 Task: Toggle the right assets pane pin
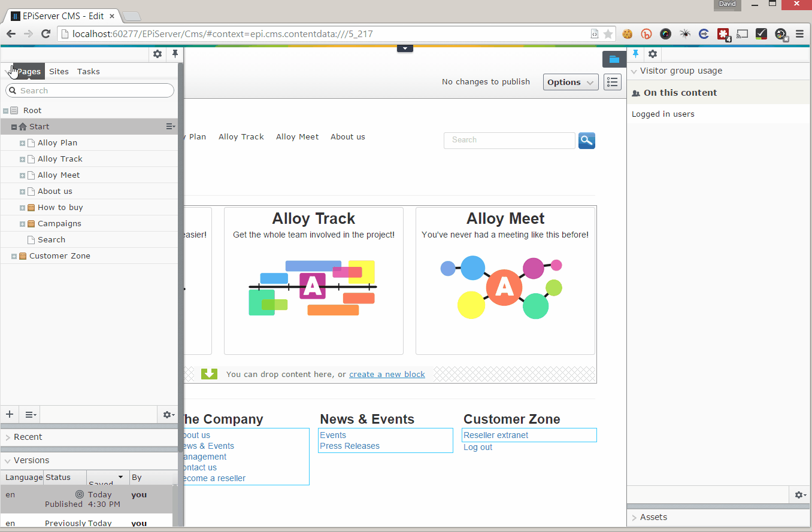coord(636,54)
